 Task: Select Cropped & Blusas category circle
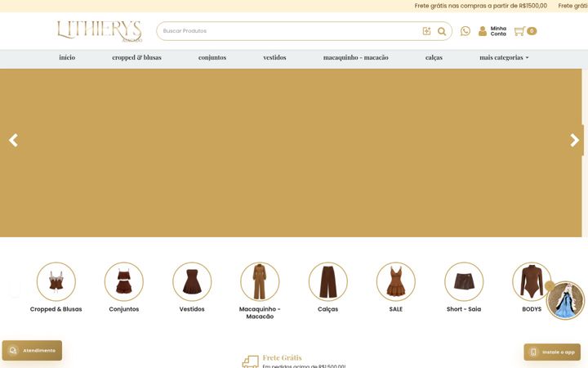(56, 281)
